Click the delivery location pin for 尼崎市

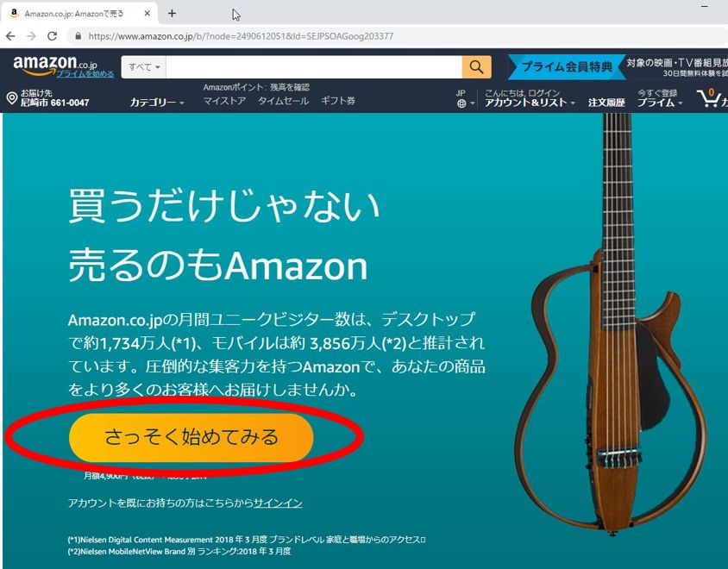pyautogui.click(x=12, y=98)
